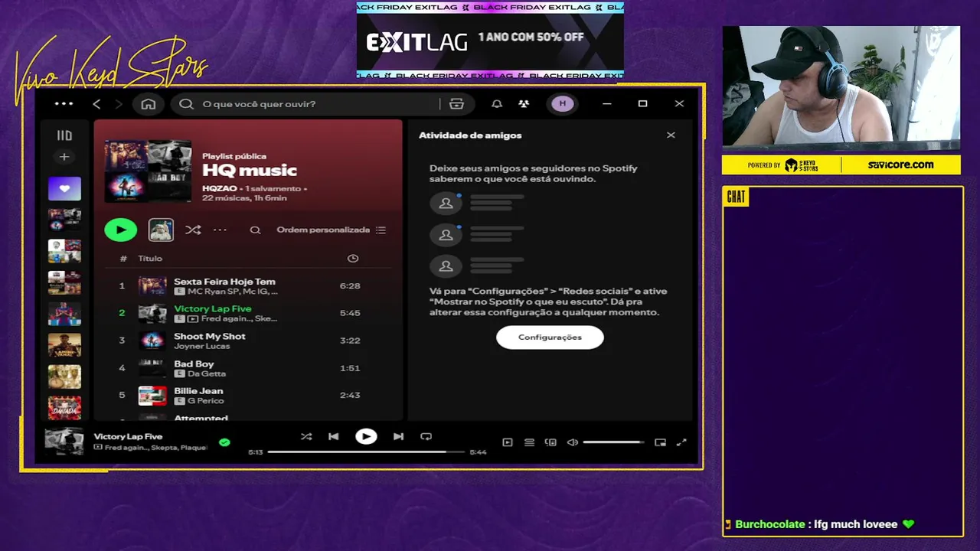Adjust the volume slider
This screenshot has height=551, width=980.
point(613,442)
